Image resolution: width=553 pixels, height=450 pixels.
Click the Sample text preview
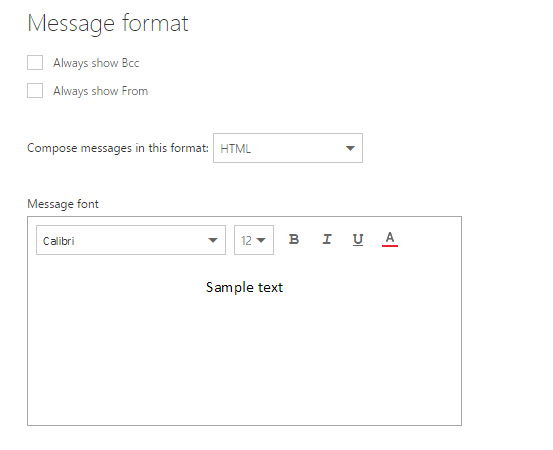pyautogui.click(x=244, y=287)
